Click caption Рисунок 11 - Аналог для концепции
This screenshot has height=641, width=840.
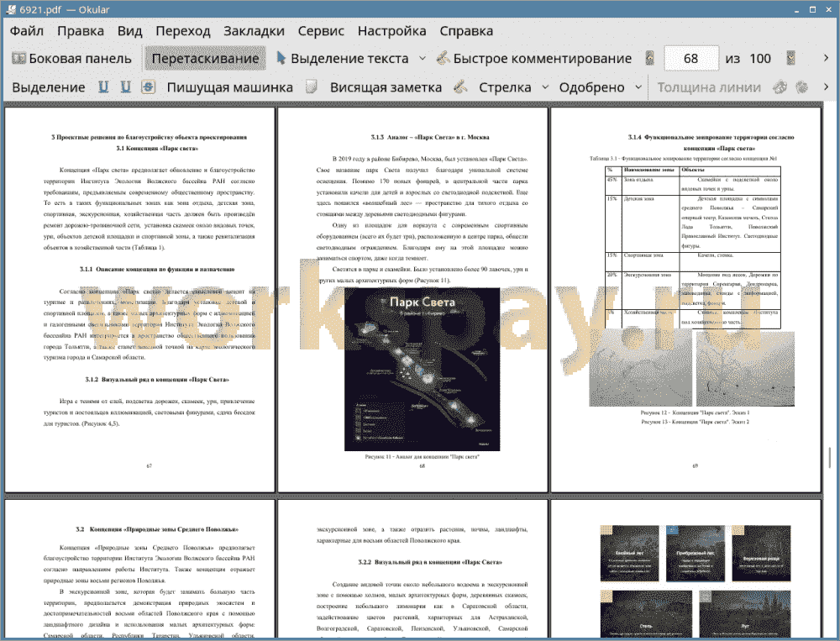(x=423, y=457)
